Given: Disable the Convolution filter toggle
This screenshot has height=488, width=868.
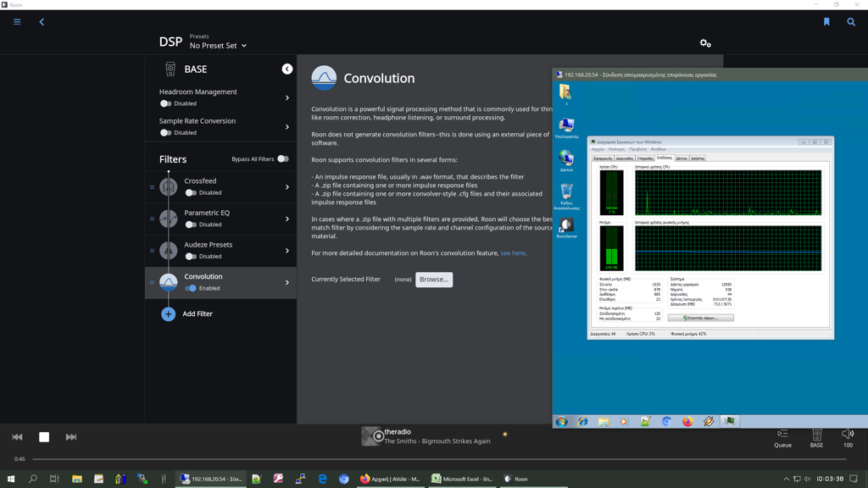Looking at the screenshot, I should click(191, 288).
